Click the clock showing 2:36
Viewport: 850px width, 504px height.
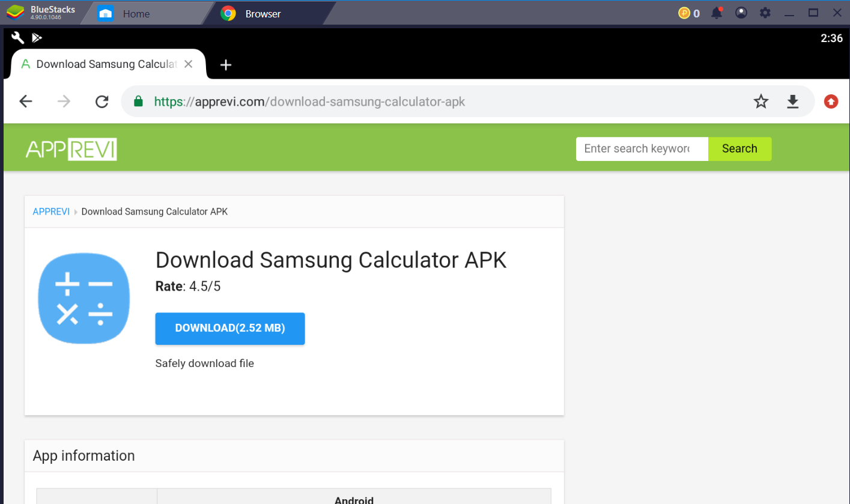832,38
